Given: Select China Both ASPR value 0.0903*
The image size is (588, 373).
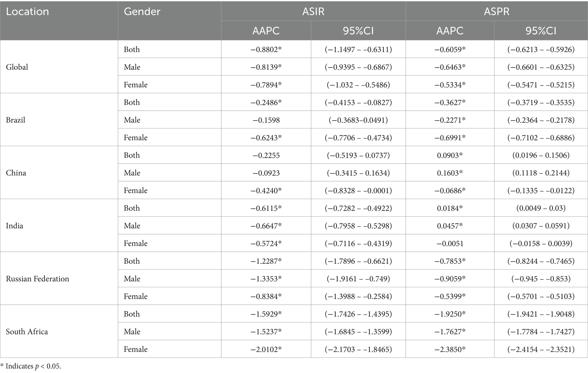Looking at the screenshot, I should 450,155.
